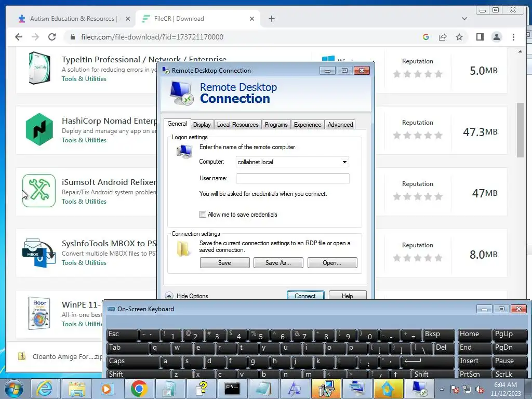Open HashiCorp Nomad Enterprise link
The image size is (532, 399).
[109, 121]
